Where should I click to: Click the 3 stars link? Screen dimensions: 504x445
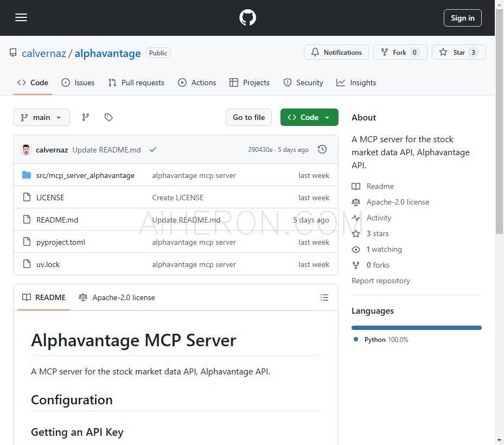[x=371, y=233]
